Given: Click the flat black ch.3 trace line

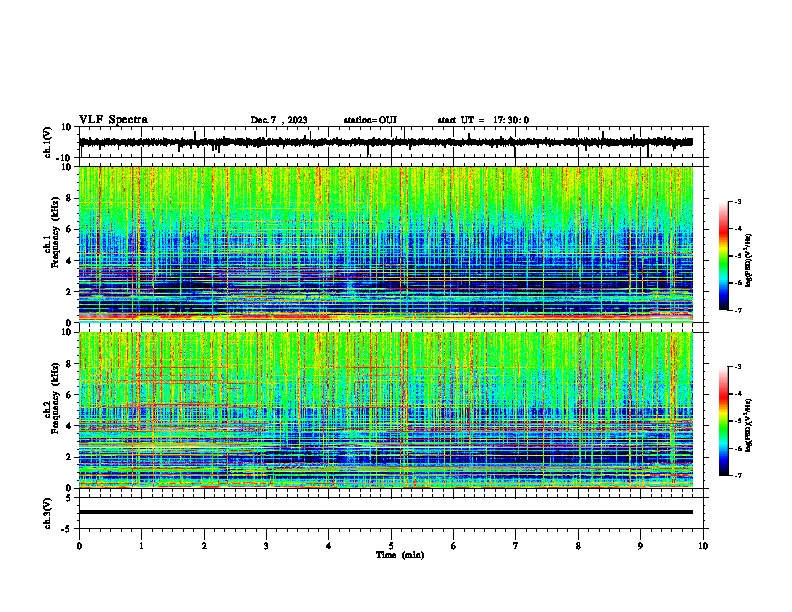Looking at the screenshot, I should 385,512.
